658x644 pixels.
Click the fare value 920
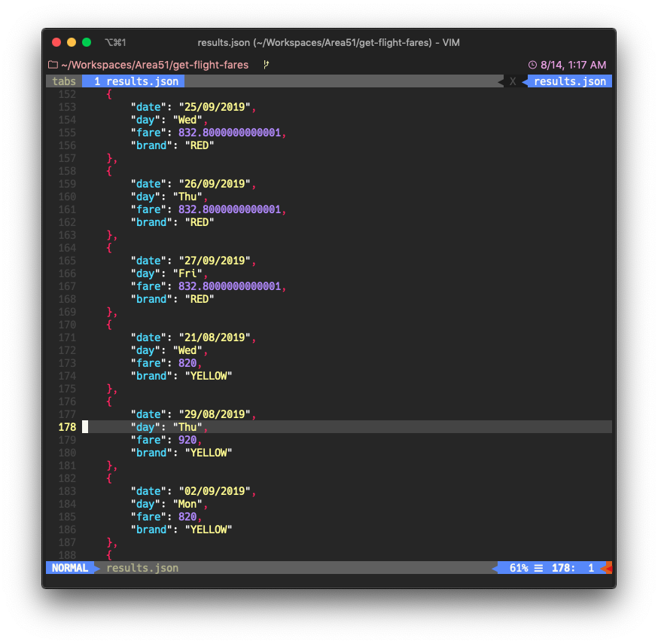tap(187, 440)
